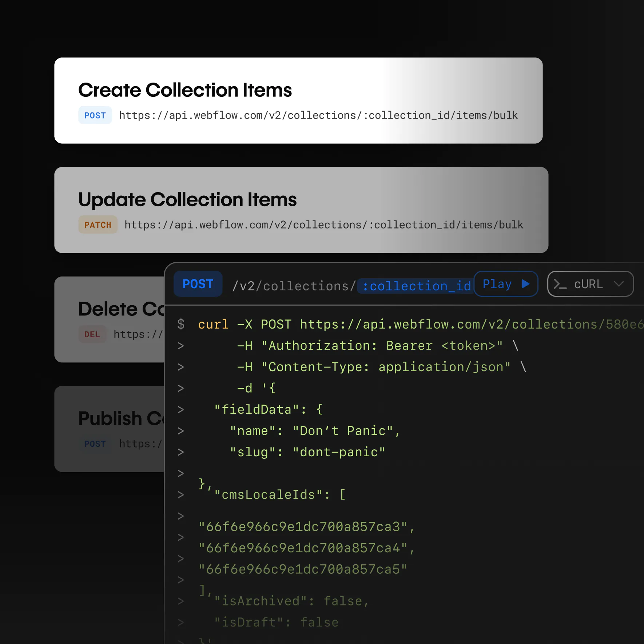The height and width of the screenshot is (644, 644).
Task: Click the PATCH badge under Update Collection Items
Action: [x=98, y=225]
